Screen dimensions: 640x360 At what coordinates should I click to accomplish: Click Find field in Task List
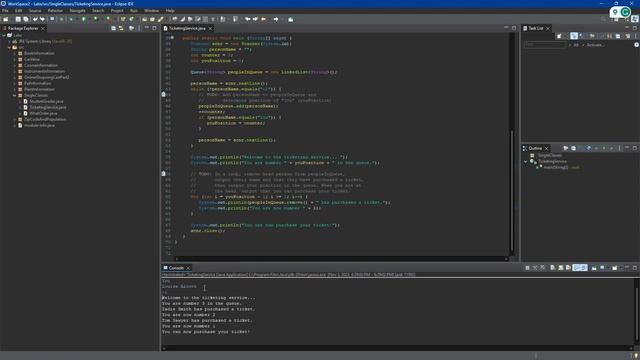545,44
